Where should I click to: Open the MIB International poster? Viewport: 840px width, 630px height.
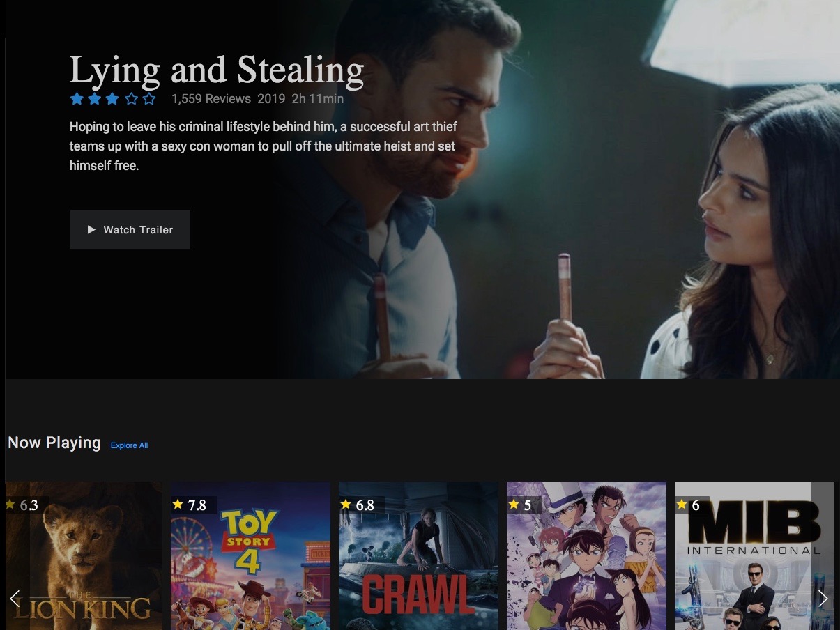754,556
